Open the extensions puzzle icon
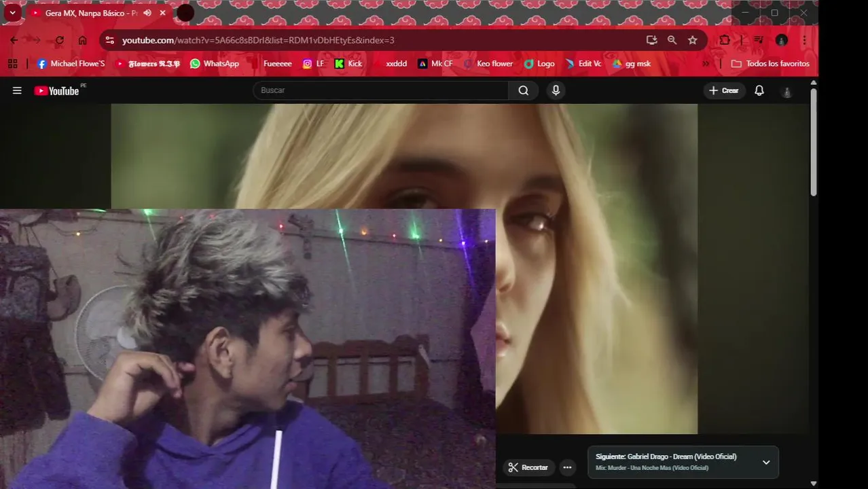The image size is (868, 489). click(x=725, y=40)
